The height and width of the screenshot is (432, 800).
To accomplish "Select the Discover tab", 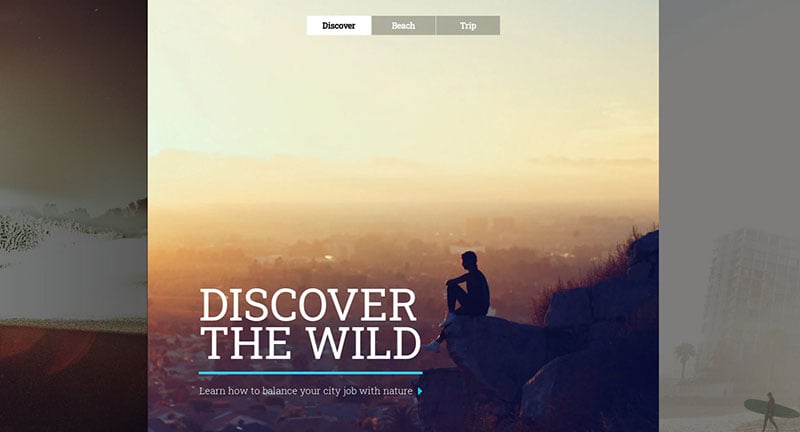I will point(339,26).
